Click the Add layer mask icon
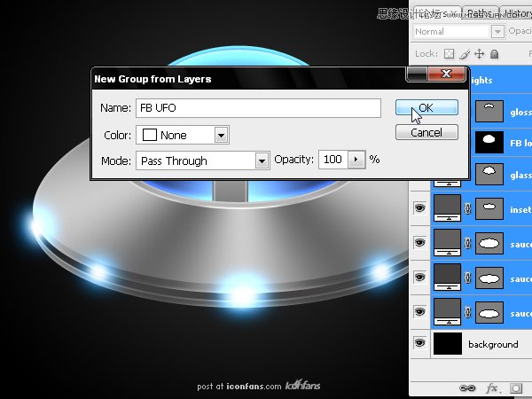Image resolution: width=532 pixels, height=399 pixels. [516, 387]
